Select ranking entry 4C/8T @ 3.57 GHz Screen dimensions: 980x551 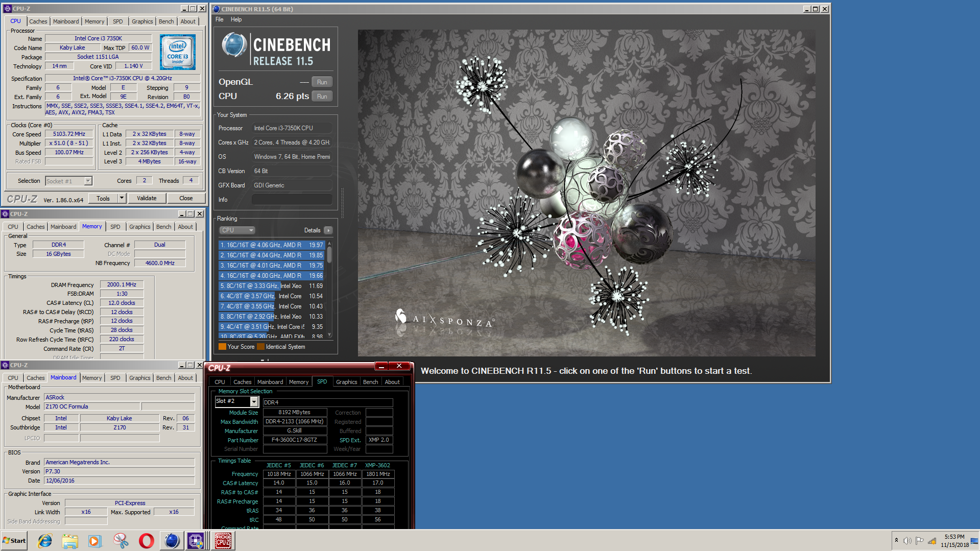[271, 296]
